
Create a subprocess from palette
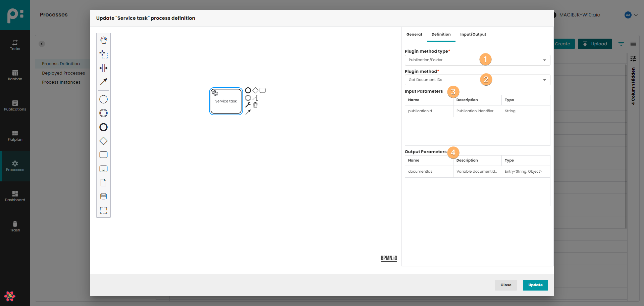[103, 169]
